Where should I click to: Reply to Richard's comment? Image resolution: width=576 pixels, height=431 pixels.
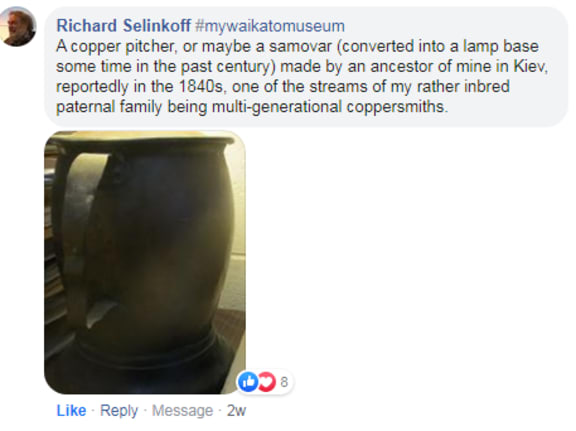pyautogui.click(x=119, y=410)
